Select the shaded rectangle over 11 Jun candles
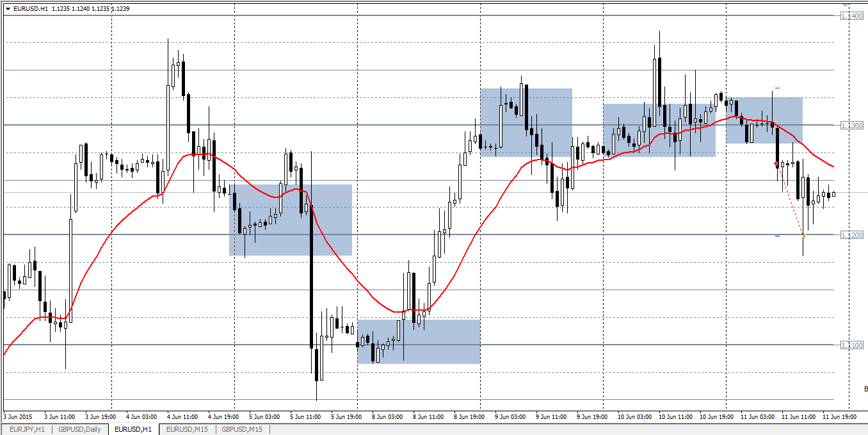 (764, 120)
